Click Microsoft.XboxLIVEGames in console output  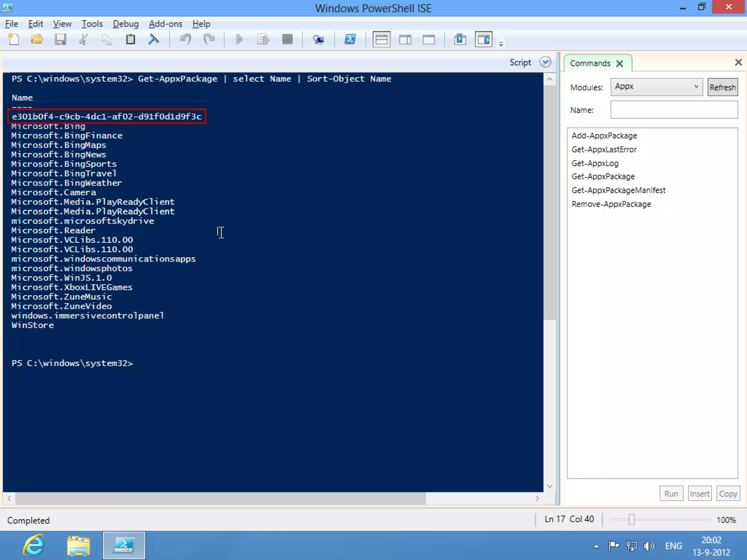[x=72, y=287]
